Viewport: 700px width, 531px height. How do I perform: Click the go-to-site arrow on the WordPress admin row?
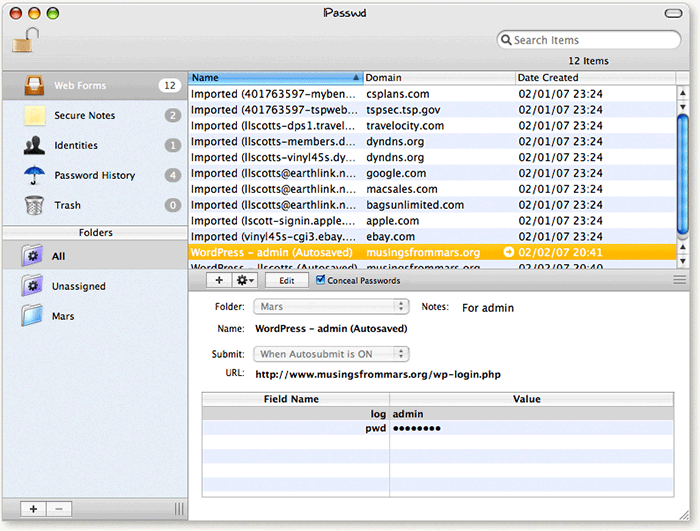(508, 252)
